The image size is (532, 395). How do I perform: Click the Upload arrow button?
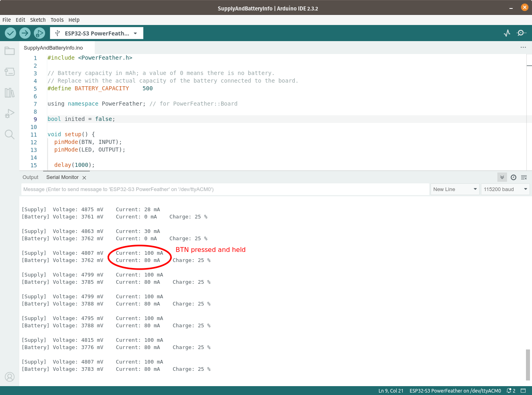(x=25, y=33)
